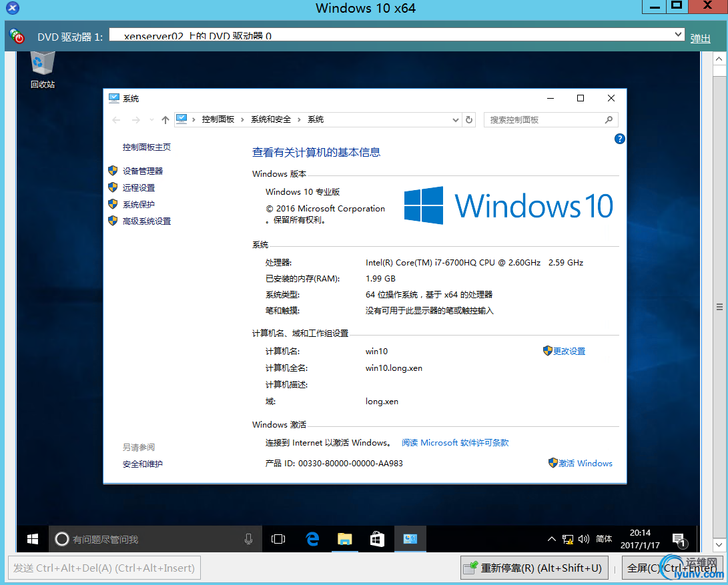Image resolution: width=728 pixels, height=585 pixels.
Task: Click 更改设置 link
Action: 569,351
